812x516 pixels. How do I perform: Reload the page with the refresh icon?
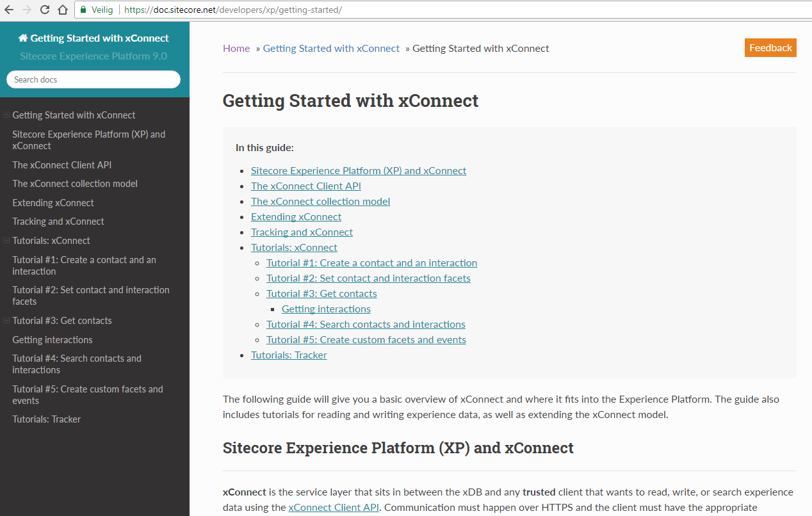[x=45, y=10]
